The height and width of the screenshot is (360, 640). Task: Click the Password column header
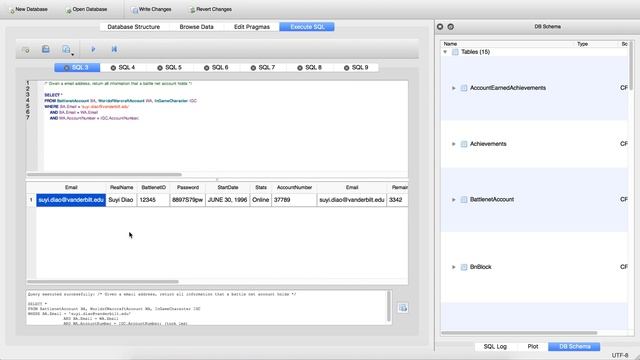[188, 187]
